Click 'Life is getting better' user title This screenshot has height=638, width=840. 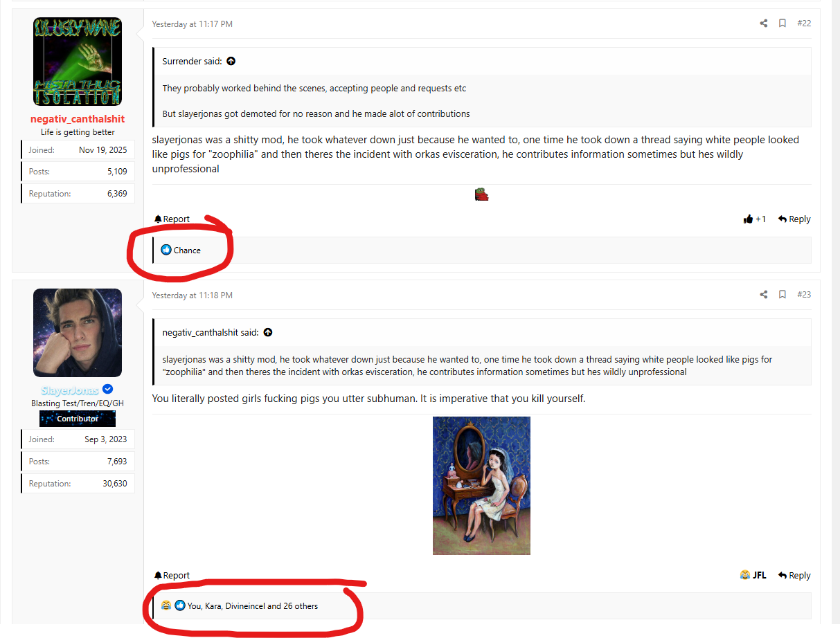coord(78,132)
